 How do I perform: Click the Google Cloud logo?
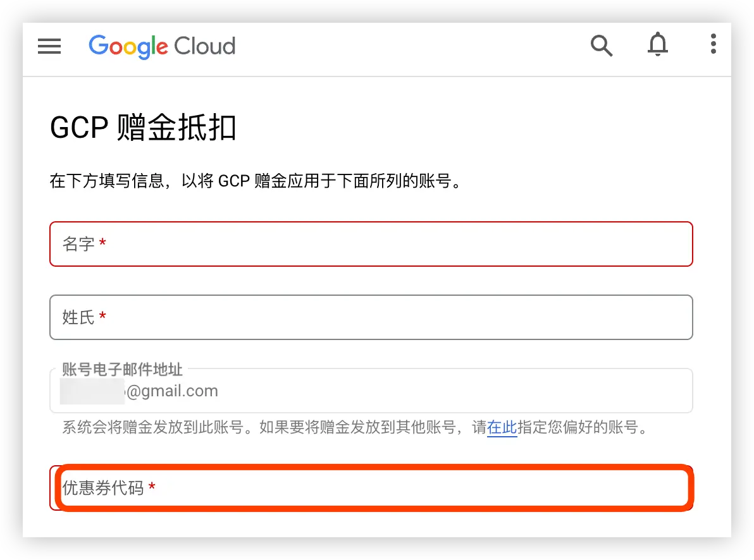point(162,47)
